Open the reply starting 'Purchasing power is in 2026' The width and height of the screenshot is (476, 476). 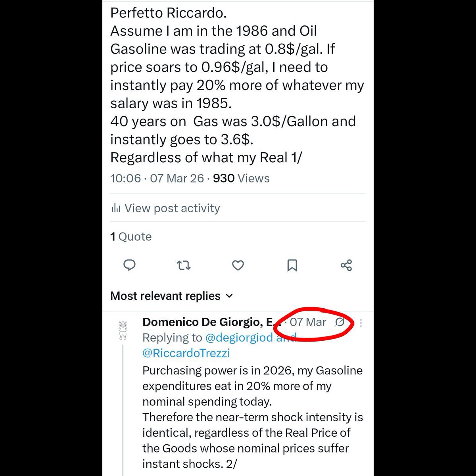[253, 417]
